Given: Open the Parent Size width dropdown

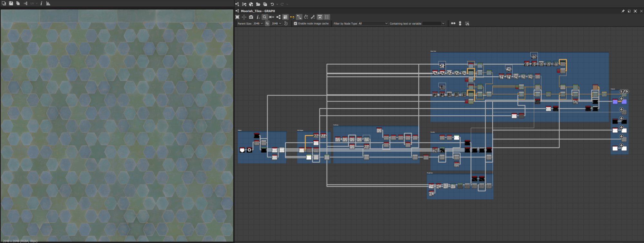Looking at the screenshot, I should point(258,23).
